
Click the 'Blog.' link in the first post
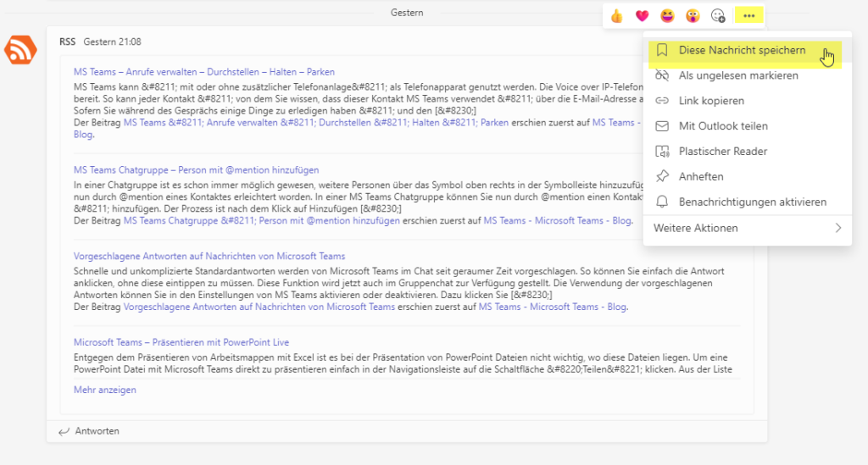tap(83, 135)
